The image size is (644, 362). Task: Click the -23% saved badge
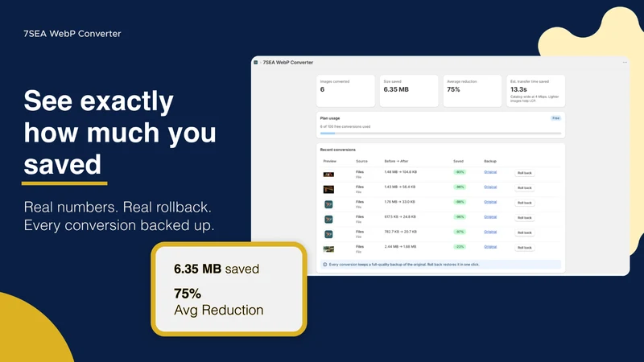pos(460,247)
